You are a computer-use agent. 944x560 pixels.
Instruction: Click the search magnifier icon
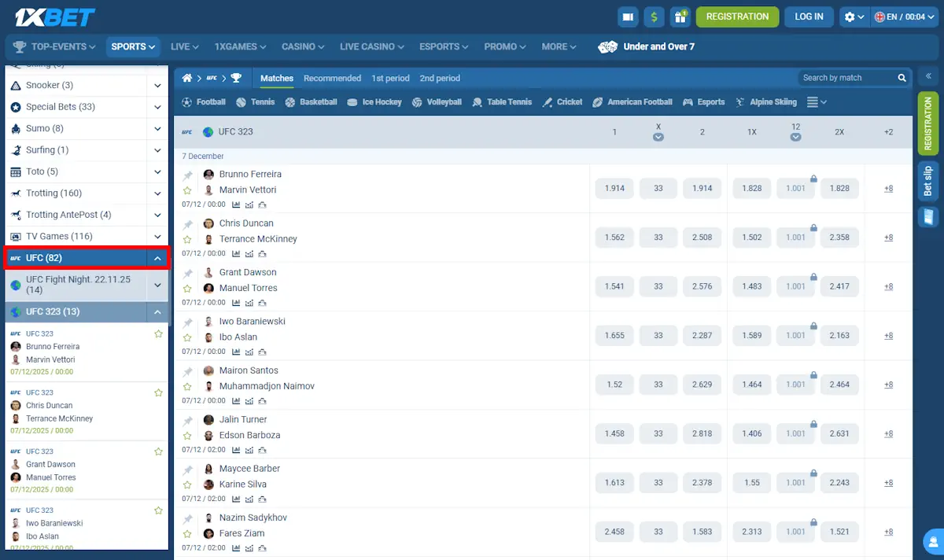(x=902, y=78)
